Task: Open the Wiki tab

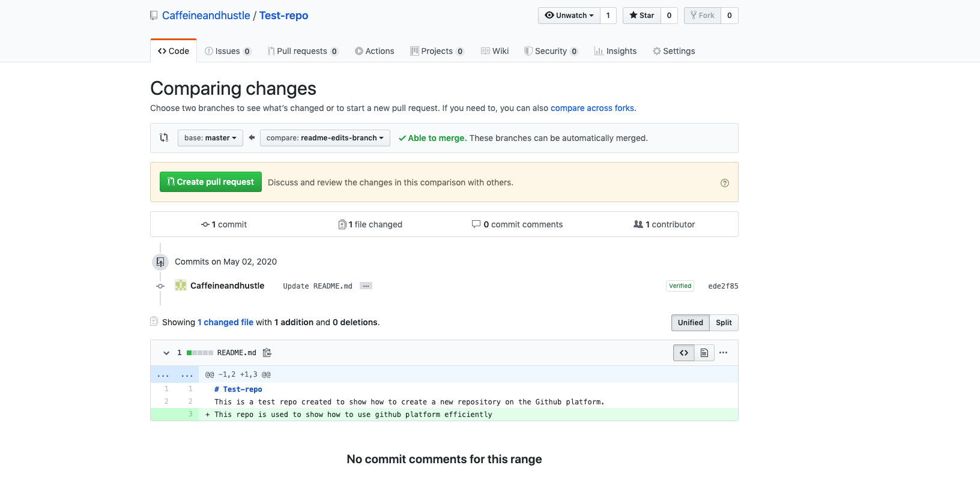Action: pyautogui.click(x=495, y=51)
